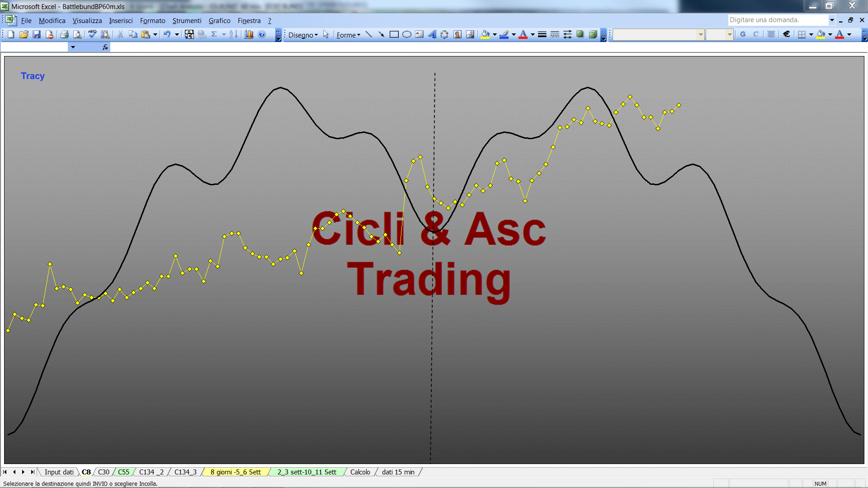Switch to the C30 sheet tab

tap(104, 472)
